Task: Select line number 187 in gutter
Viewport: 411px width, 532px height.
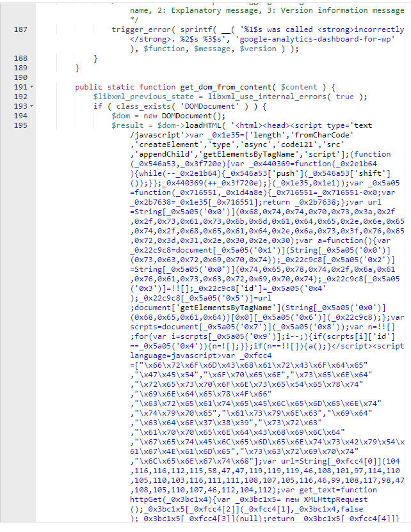Action: point(20,29)
